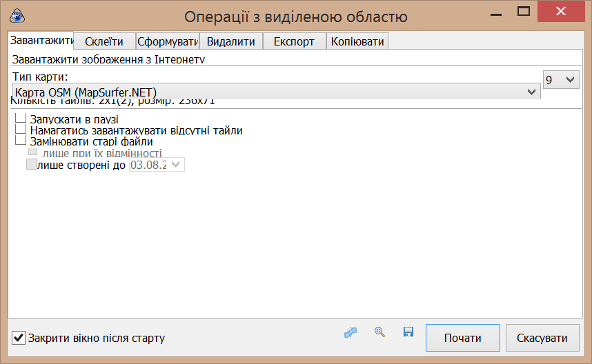This screenshot has height=364, width=592.
Task: Toggle 'Замінювати старі файли' checkbox
Action: pyautogui.click(x=21, y=141)
